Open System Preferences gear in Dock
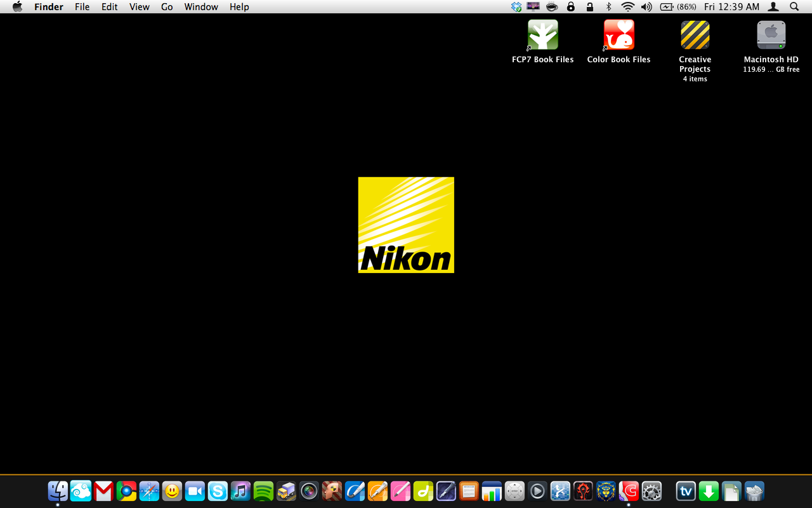The height and width of the screenshot is (508, 812). pyautogui.click(x=652, y=491)
